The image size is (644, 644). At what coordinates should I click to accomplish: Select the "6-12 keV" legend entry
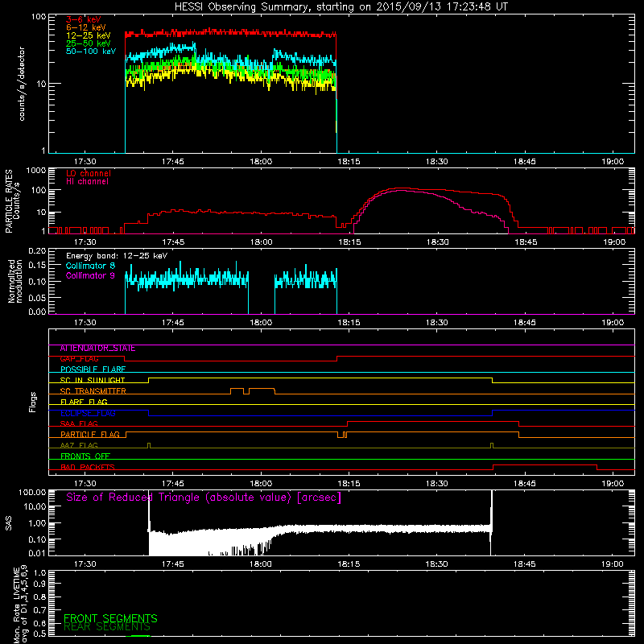click(86, 27)
